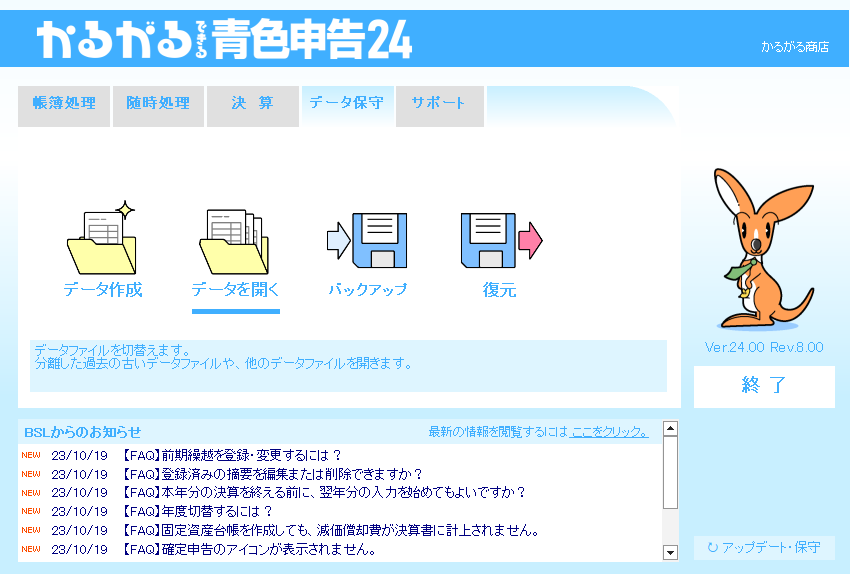The width and height of the screenshot is (850, 574).
Task: Click the refresh icon on アップデート・保守
Action: point(712,547)
